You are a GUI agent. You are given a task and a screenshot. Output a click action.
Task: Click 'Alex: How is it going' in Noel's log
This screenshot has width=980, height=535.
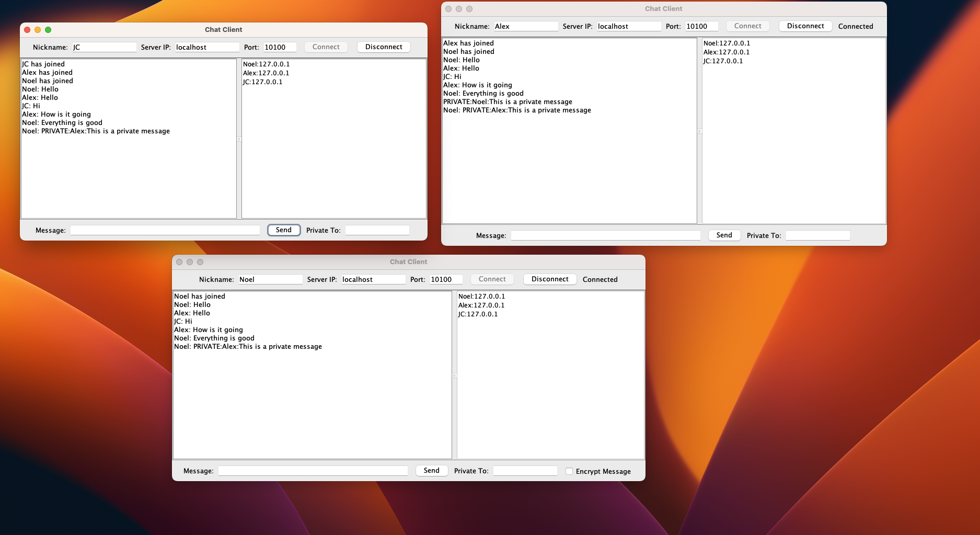[x=209, y=330]
